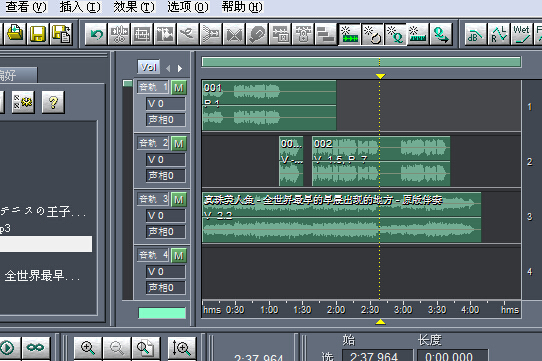Viewport: 542px width, 361px height.
Task: Click 2:00 on the time ruler
Action: 336,309
